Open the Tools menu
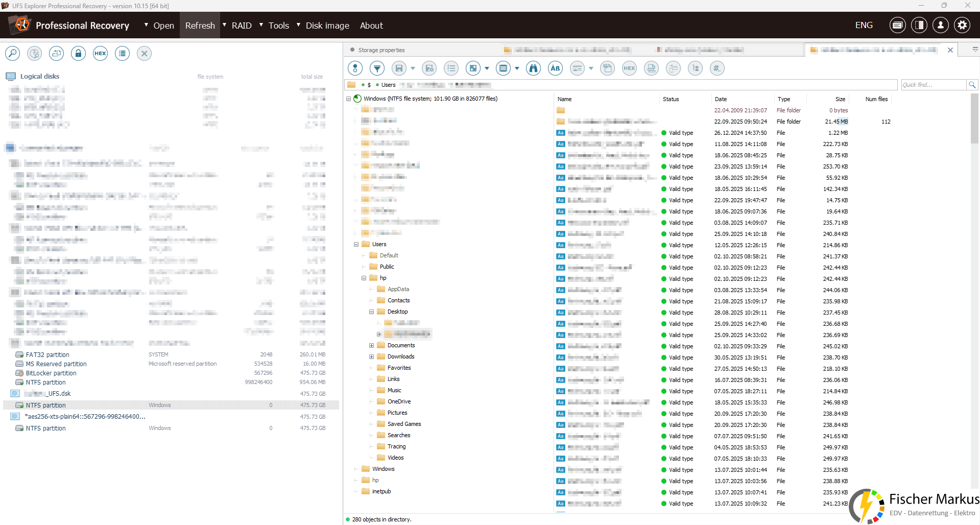 coord(278,26)
